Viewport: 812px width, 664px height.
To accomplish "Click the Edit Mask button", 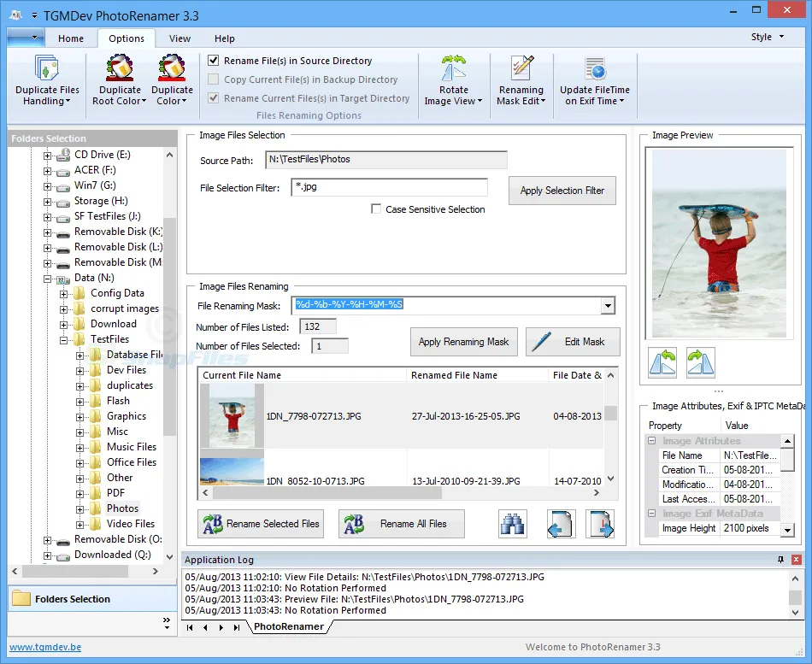I will coord(573,342).
